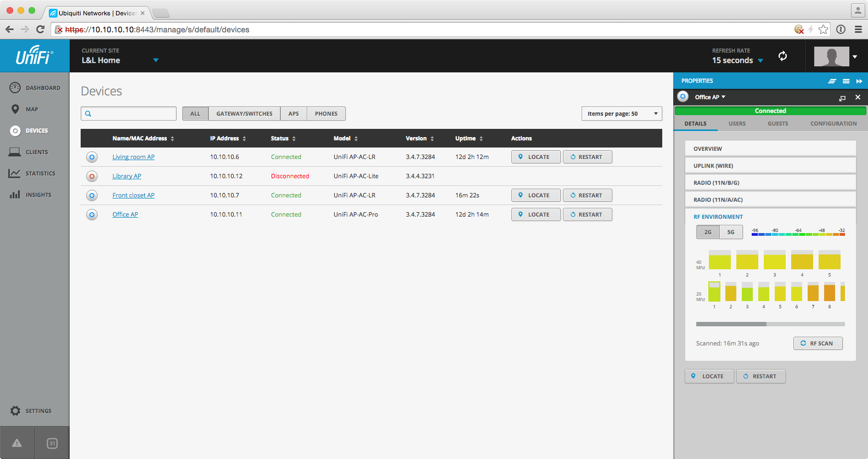Pop out the Office AP properties panel
Screen dimensions: 868x459
(842, 98)
